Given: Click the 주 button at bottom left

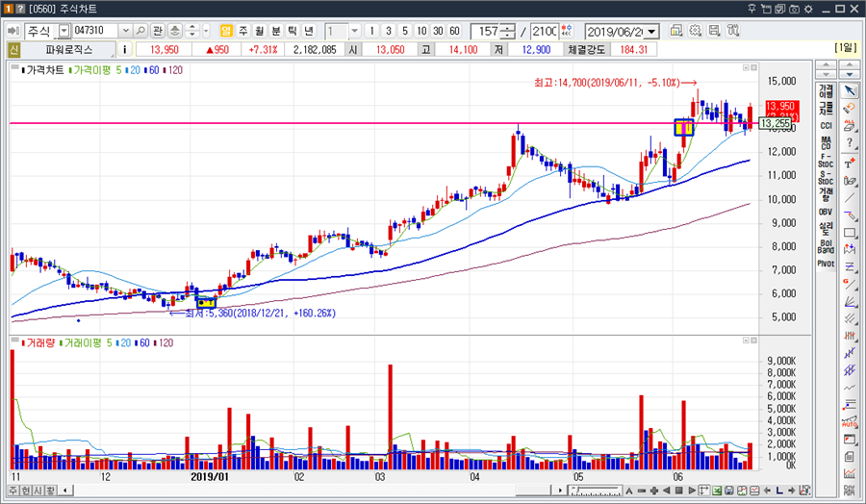Looking at the screenshot, I should tap(13, 491).
